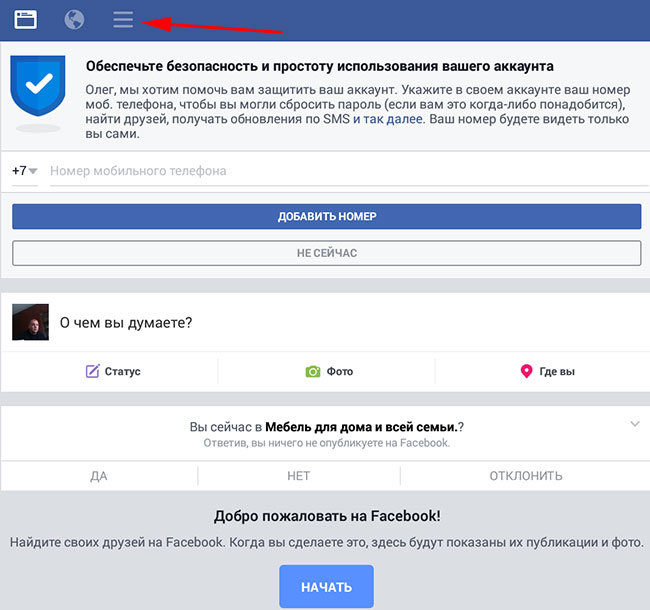The width and height of the screenshot is (650, 610).
Task: Click the profile photo thumbnail
Action: point(30,323)
